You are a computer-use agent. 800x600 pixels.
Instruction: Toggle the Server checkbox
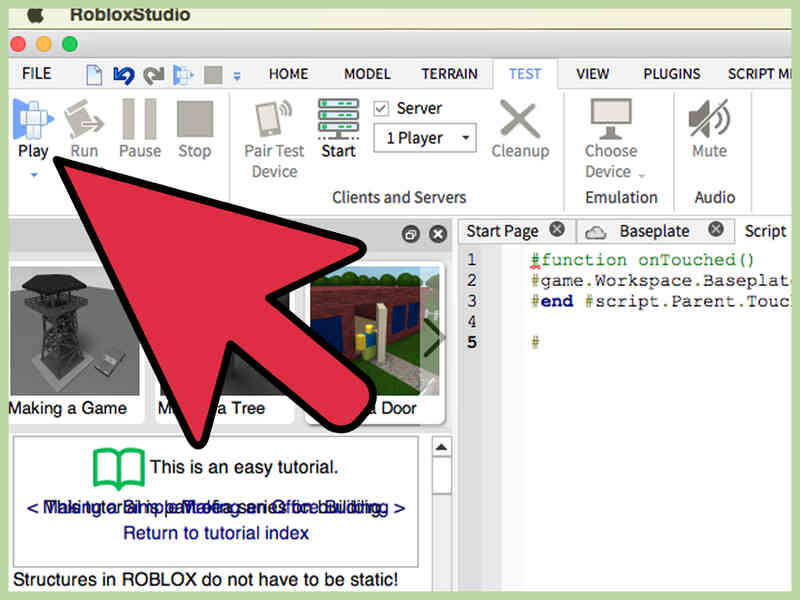tap(381, 108)
